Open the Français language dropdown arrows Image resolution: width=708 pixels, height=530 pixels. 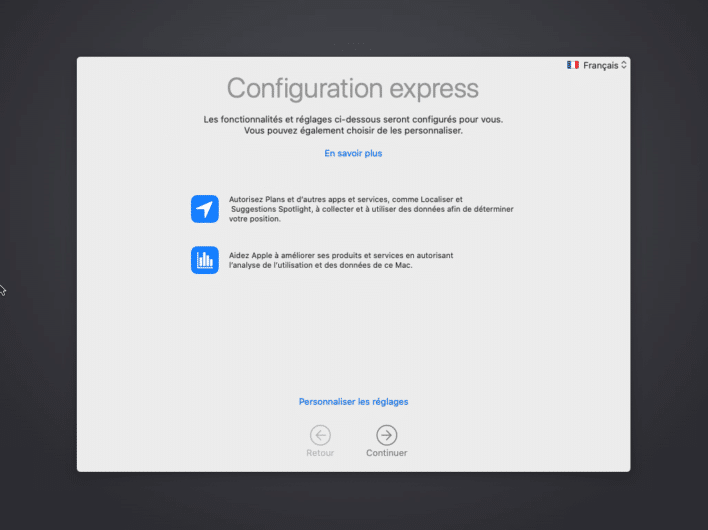(624, 65)
